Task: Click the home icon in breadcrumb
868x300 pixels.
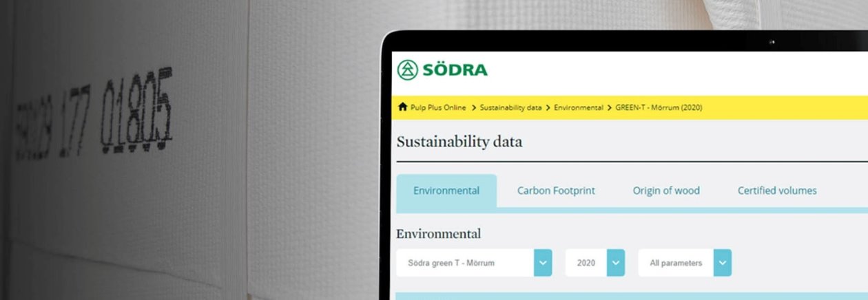Action: click(402, 107)
